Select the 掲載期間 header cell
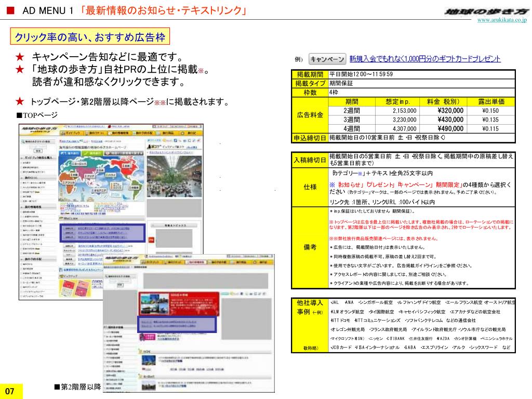The image size is (532, 399). click(310, 74)
